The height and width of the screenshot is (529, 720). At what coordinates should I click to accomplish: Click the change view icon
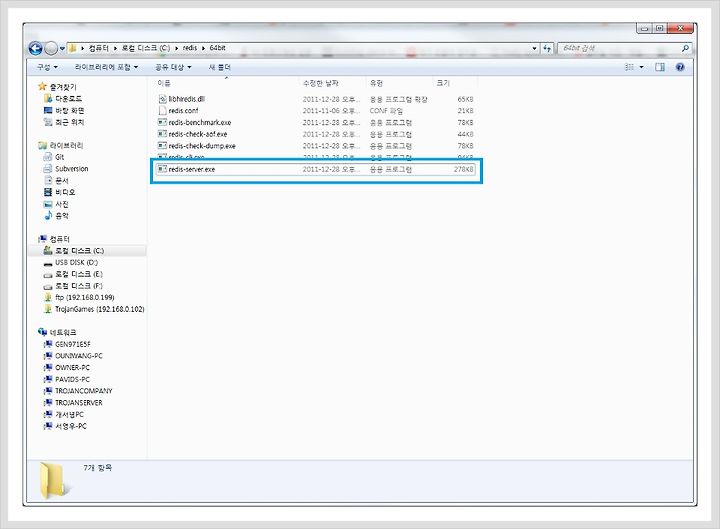[629, 67]
